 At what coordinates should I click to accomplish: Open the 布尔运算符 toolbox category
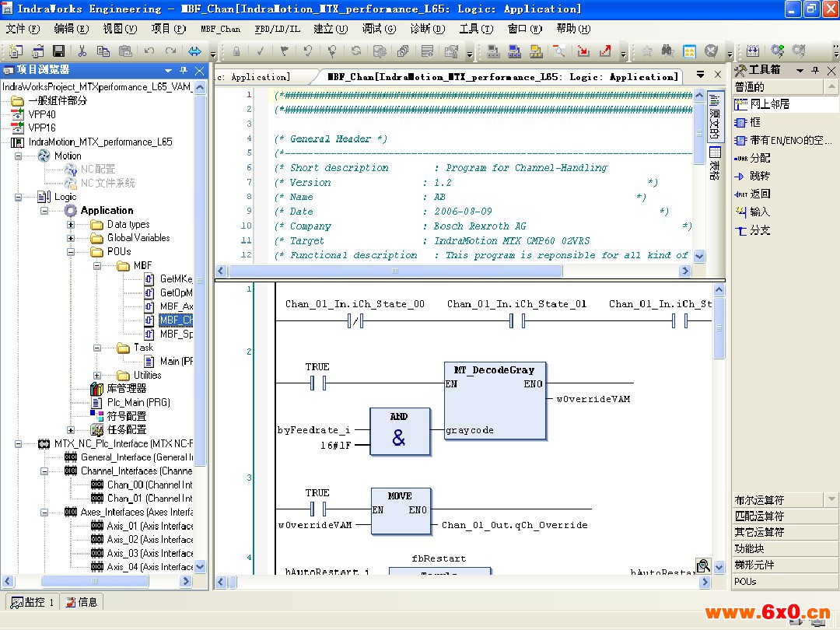759,499
